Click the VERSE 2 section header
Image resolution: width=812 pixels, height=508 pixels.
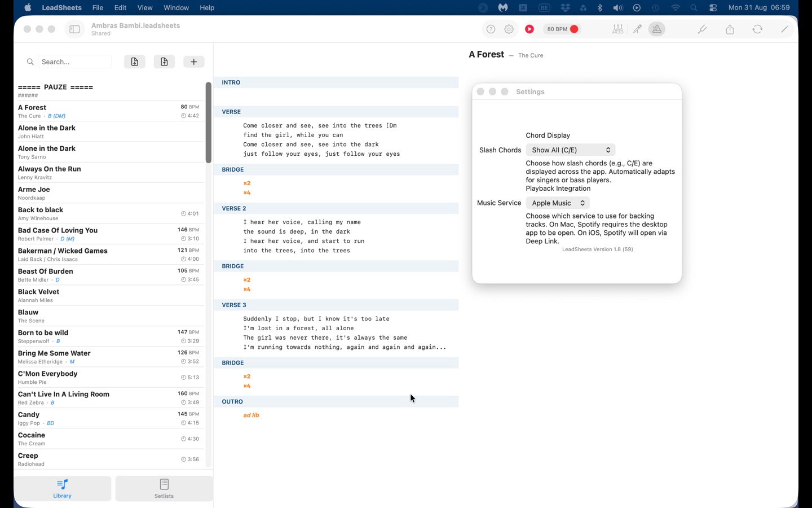point(336,208)
